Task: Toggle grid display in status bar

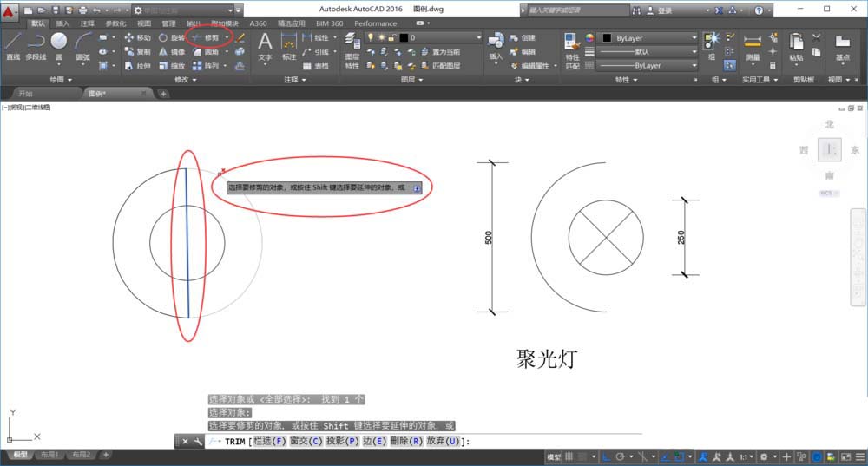Action: click(x=569, y=456)
